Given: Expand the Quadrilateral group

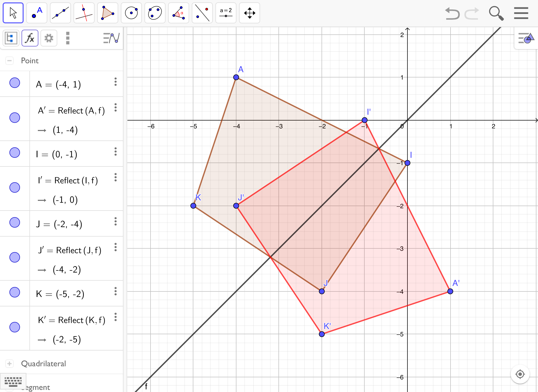Looking at the screenshot, I should pos(9,364).
